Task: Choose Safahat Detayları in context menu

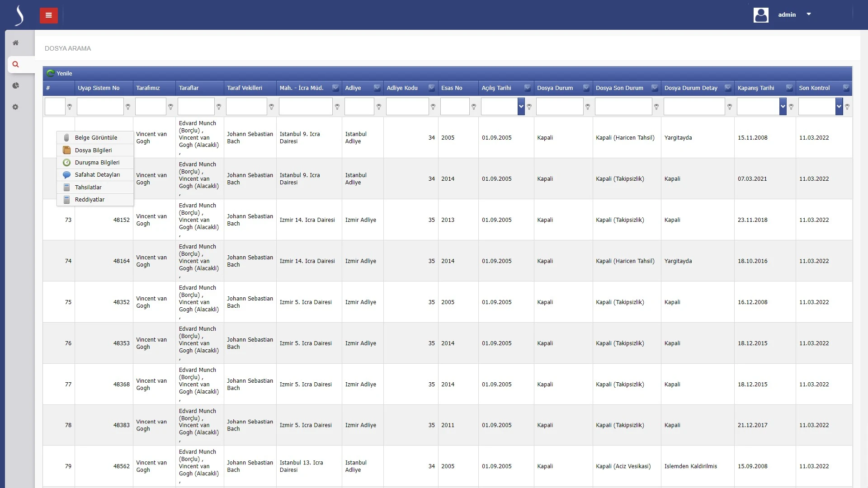Action: pyautogui.click(x=97, y=175)
